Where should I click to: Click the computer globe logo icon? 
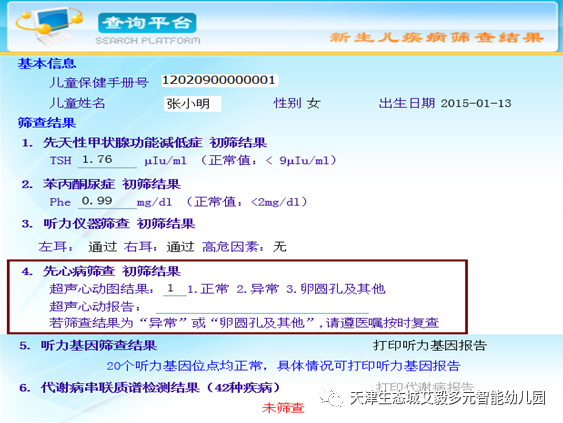tap(49, 26)
